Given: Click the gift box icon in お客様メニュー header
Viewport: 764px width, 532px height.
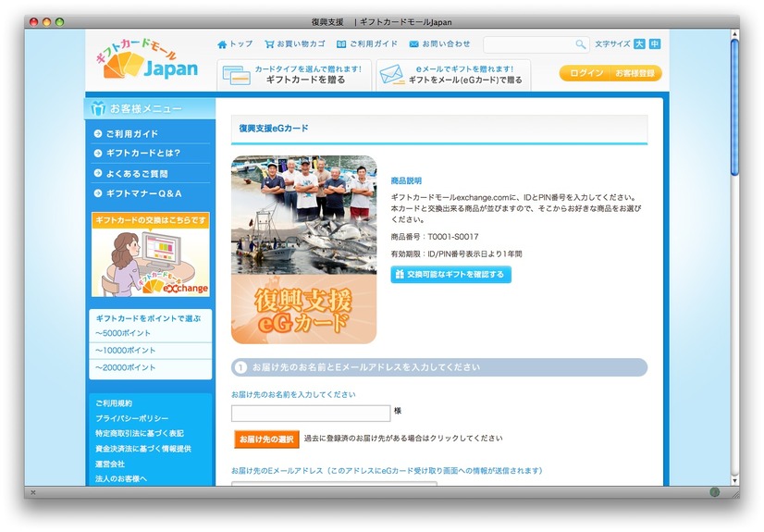Looking at the screenshot, I should point(98,108).
